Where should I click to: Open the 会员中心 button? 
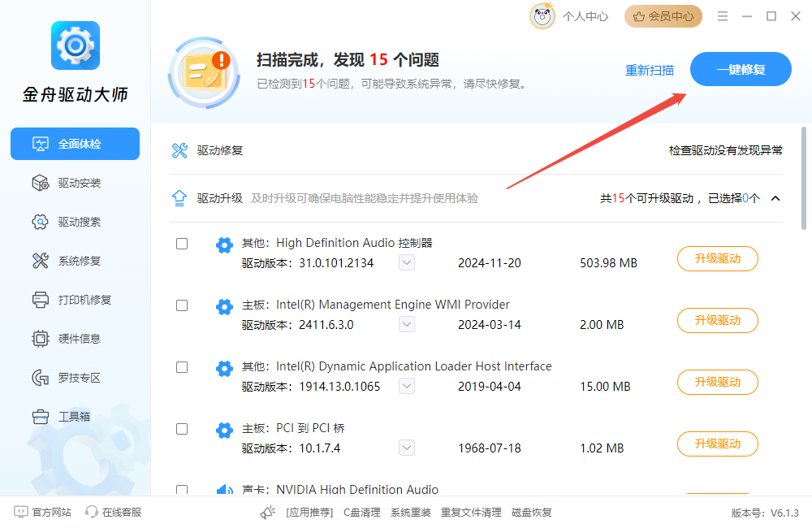[x=663, y=16]
